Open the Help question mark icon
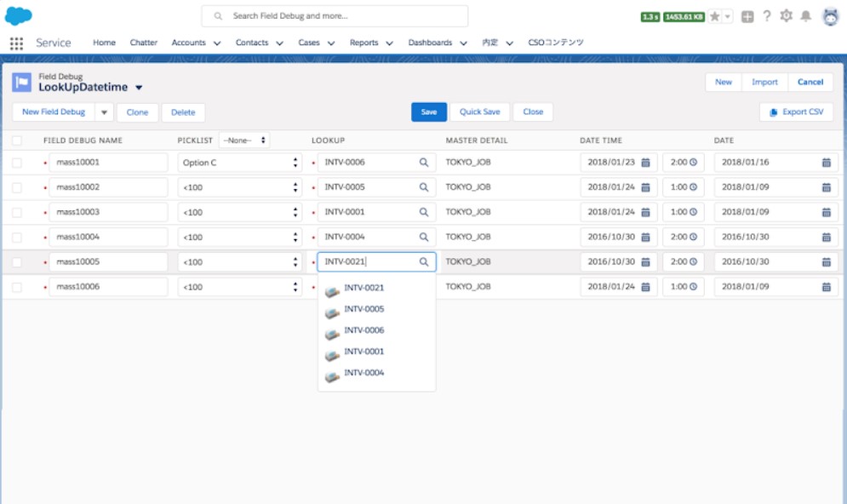847x504 pixels. (766, 16)
